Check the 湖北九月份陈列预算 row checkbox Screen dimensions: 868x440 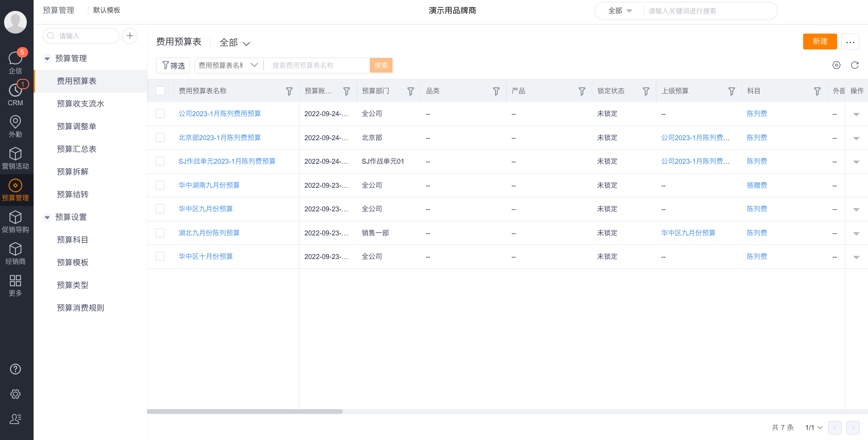point(160,233)
